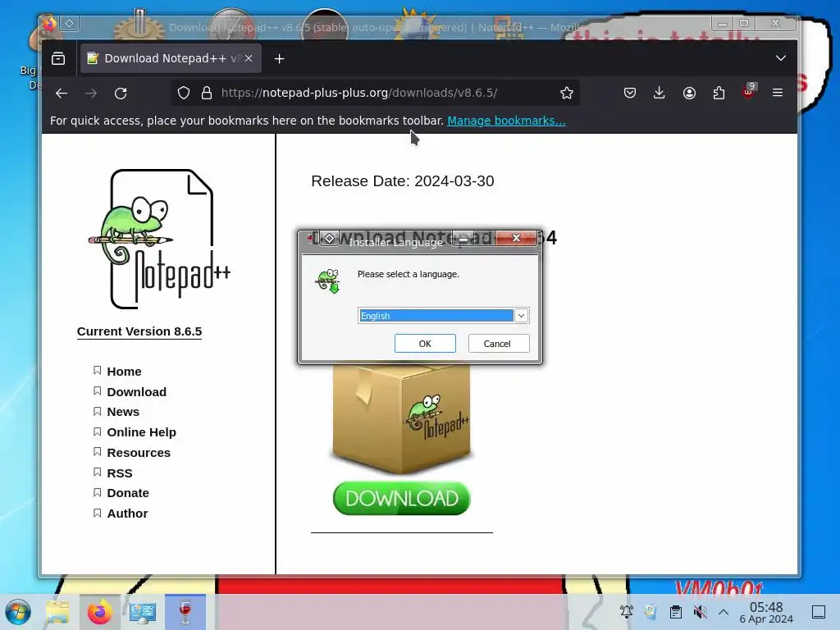
Task: Click the show desktop button
Action: (819, 612)
